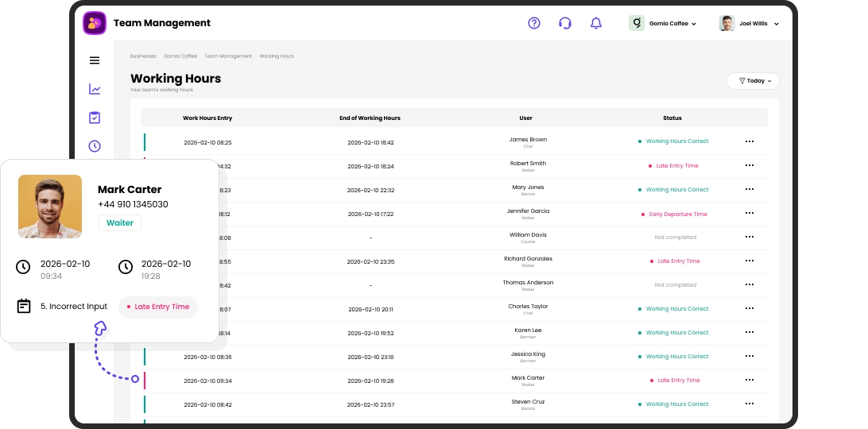Screen dimensions: 868x429
Task: Click the help question mark icon
Action: tap(534, 23)
